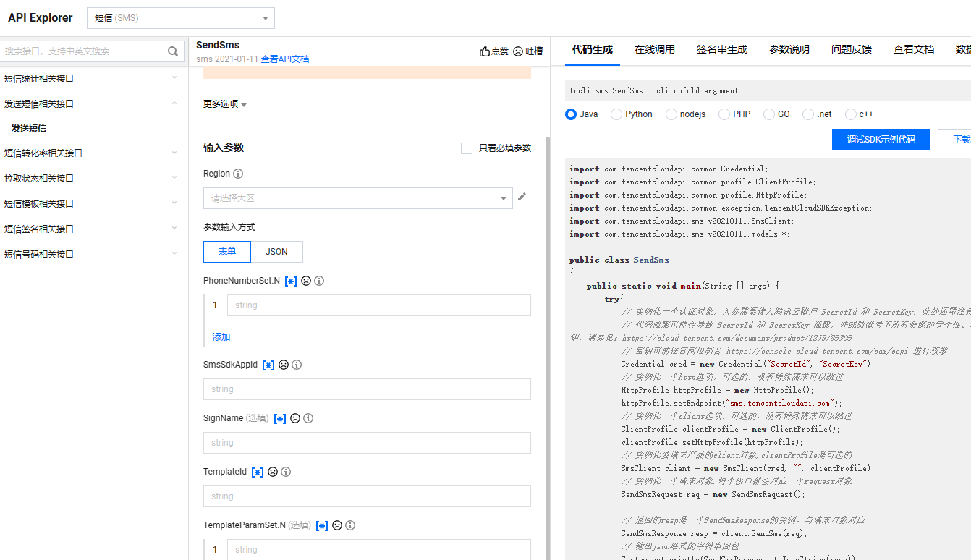
Task: Click the info icon next to SmsSdkAppId
Action: point(297,365)
